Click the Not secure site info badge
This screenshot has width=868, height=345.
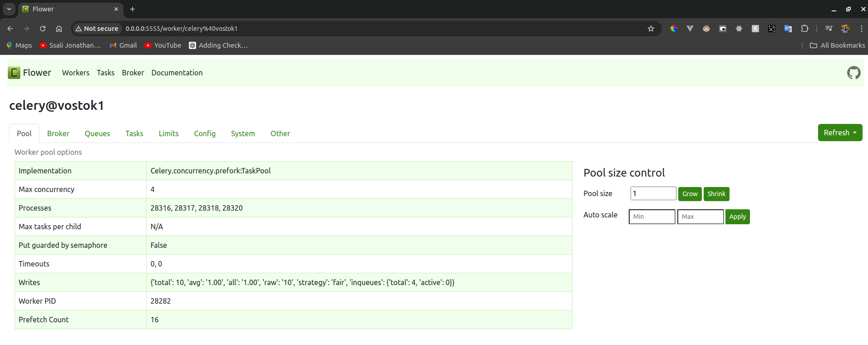coord(97,29)
